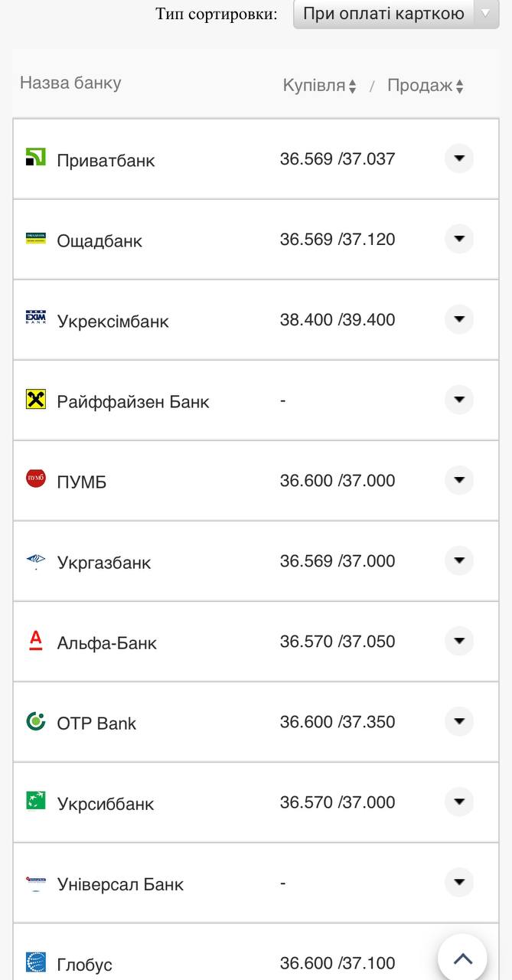Click the Ощадбанк logo icon
This screenshot has width=512, height=980.
point(36,238)
